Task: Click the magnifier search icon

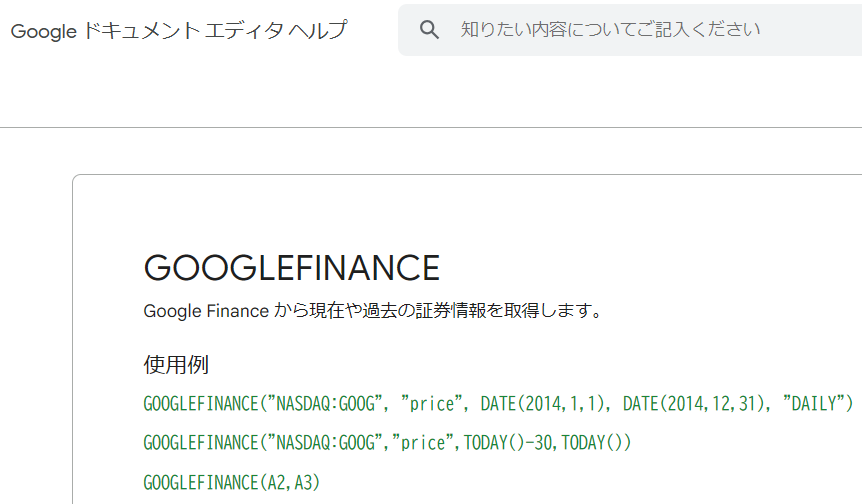Action: pos(429,30)
